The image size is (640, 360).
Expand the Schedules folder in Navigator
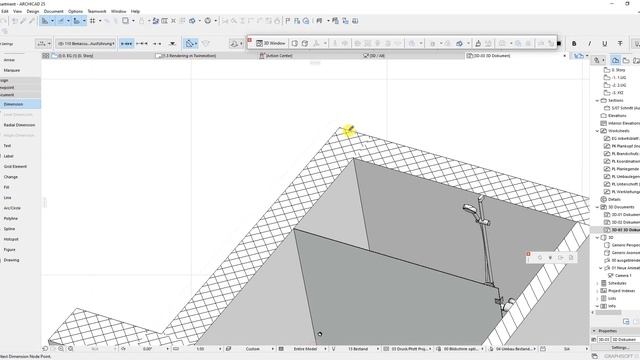(x=597, y=283)
